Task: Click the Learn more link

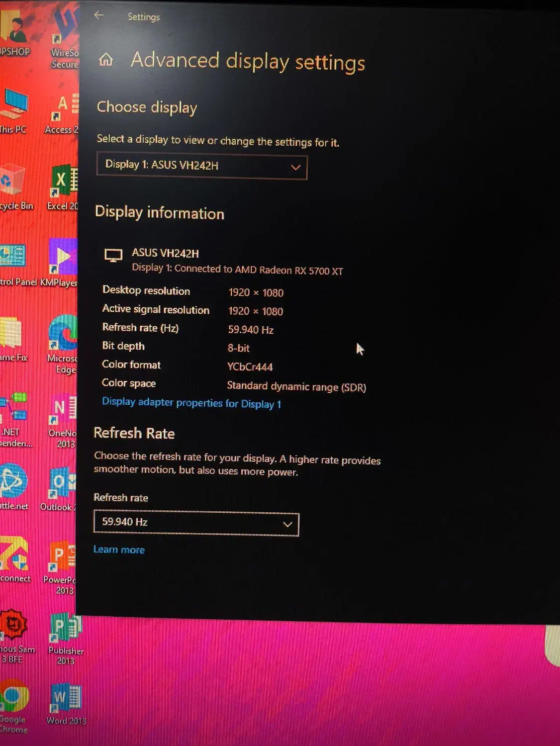Action: pyautogui.click(x=119, y=550)
